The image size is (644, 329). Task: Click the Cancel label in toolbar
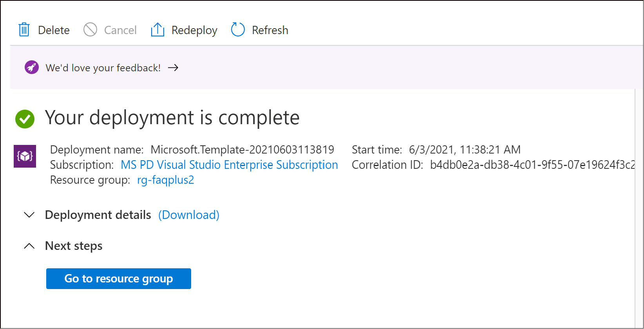point(120,30)
